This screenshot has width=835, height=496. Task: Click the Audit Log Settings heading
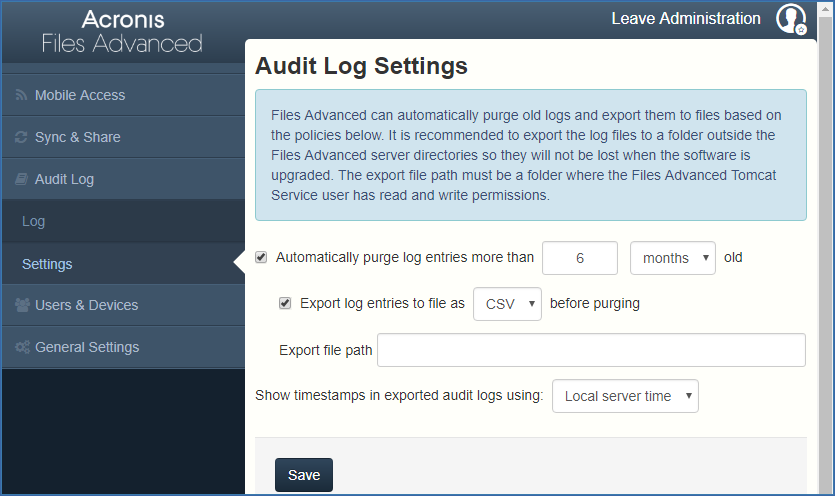(x=361, y=66)
